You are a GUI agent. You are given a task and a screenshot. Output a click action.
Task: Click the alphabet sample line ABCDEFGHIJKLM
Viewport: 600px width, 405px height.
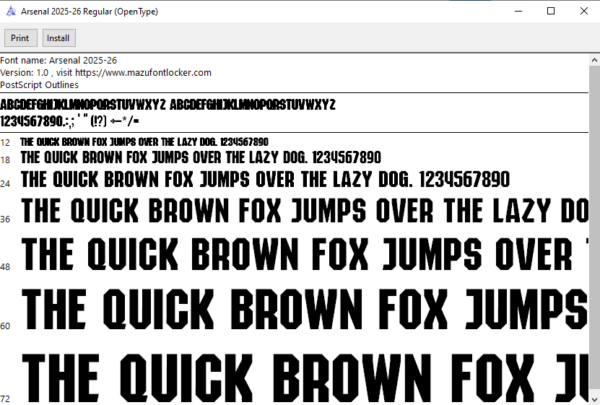[168, 105]
